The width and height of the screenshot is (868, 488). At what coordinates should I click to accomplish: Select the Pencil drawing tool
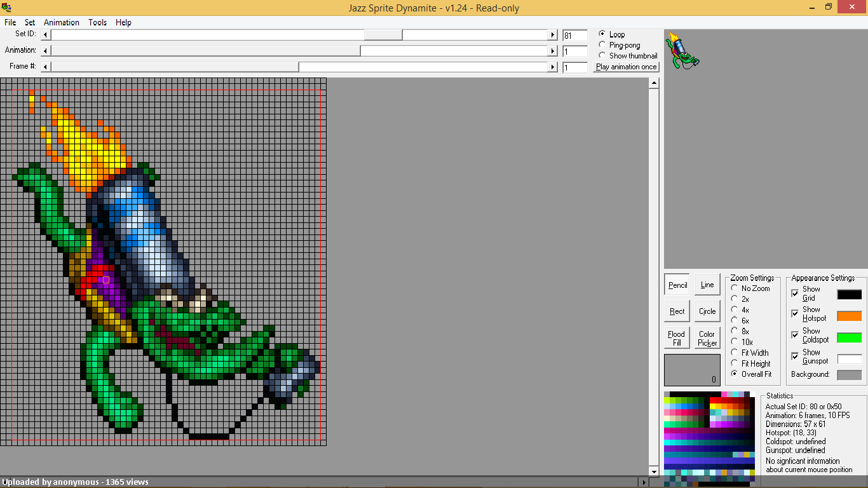click(677, 285)
